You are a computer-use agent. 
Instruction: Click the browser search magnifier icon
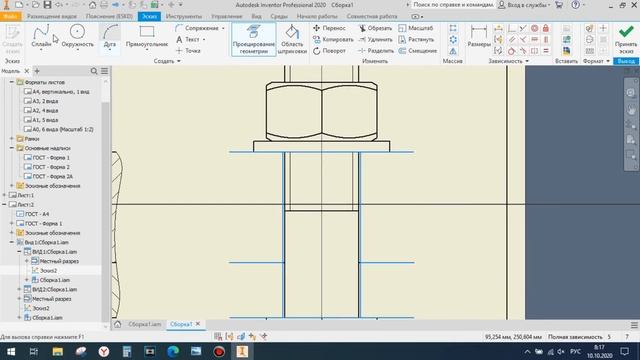tap(94, 71)
